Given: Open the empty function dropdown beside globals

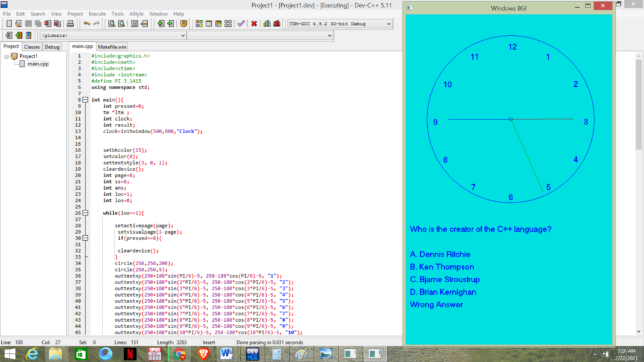Looking at the screenshot, I should tap(260, 36).
